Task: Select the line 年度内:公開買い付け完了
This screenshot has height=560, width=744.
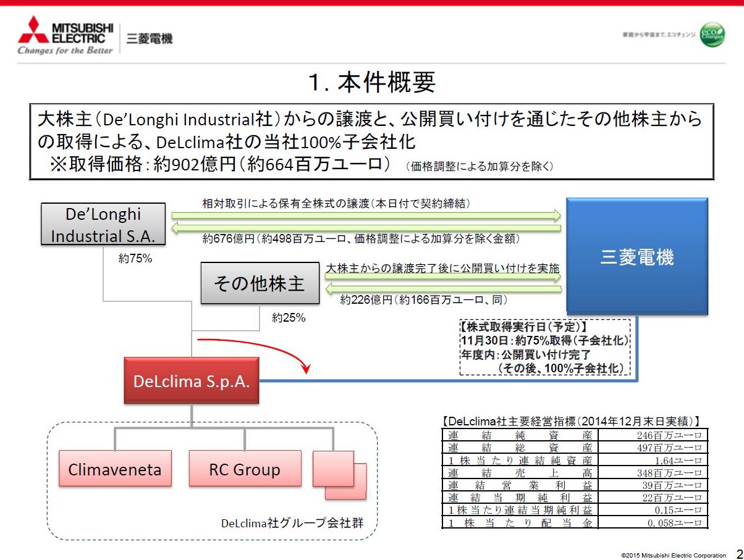Action: (x=525, y=354)
